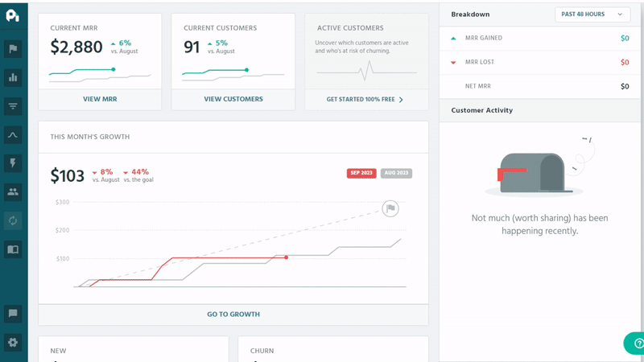Open the book icon in the sidebar

13,249
